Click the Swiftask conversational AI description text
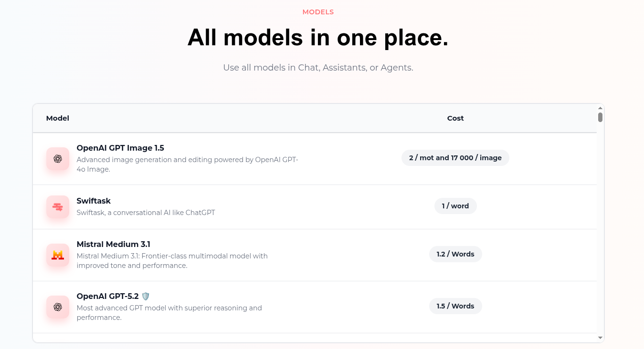 146,213
